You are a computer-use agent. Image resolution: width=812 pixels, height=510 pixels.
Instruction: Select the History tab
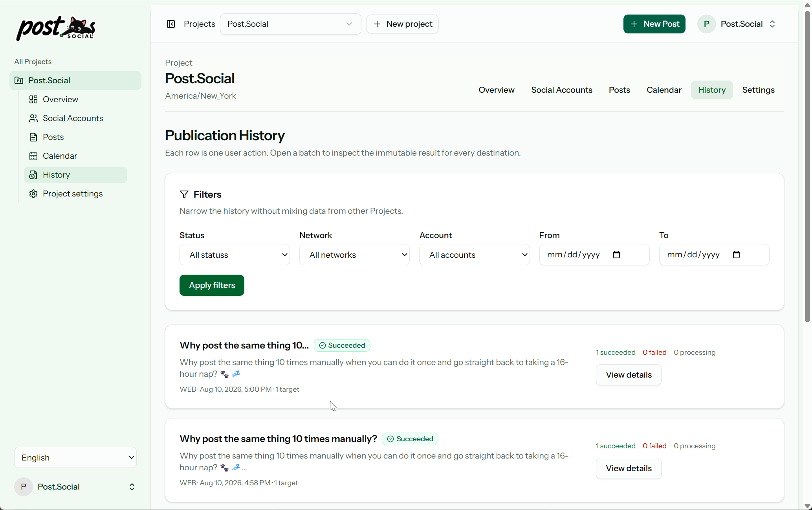click(x=711, y=90)
